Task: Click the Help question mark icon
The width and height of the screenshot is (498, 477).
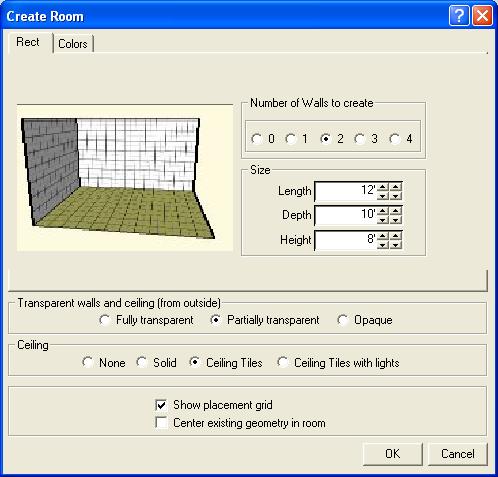Action: point(459,15)
